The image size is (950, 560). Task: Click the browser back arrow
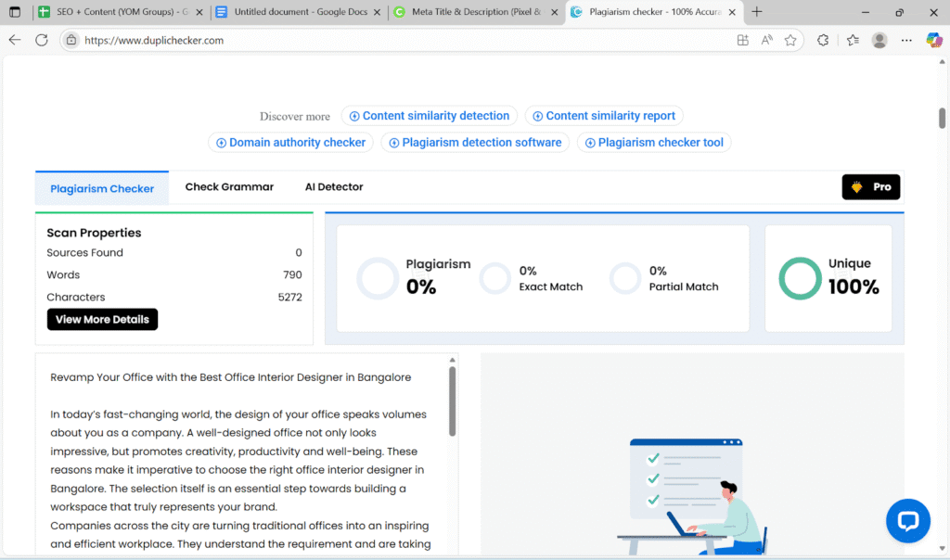point(15,40)
